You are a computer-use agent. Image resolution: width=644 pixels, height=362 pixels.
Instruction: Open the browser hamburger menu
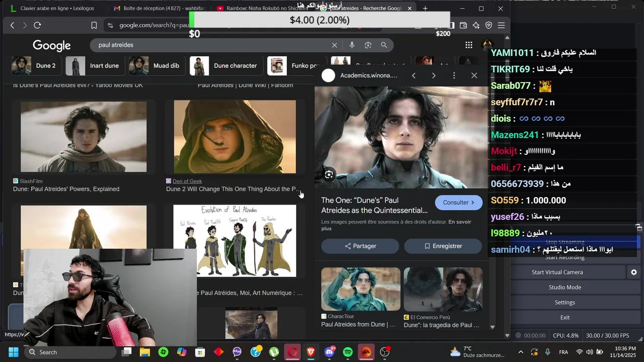(501, 25)
